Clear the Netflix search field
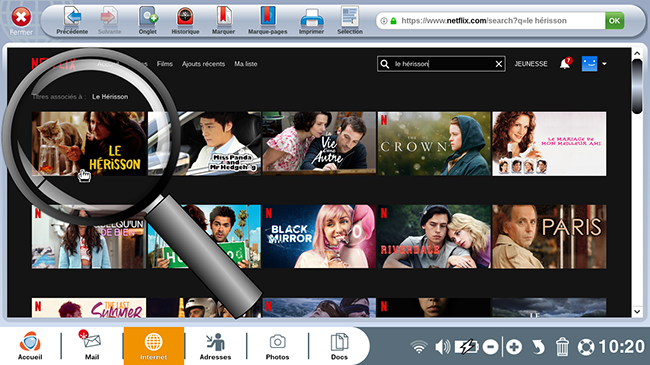Screen dimensions: 650x365 499,64
